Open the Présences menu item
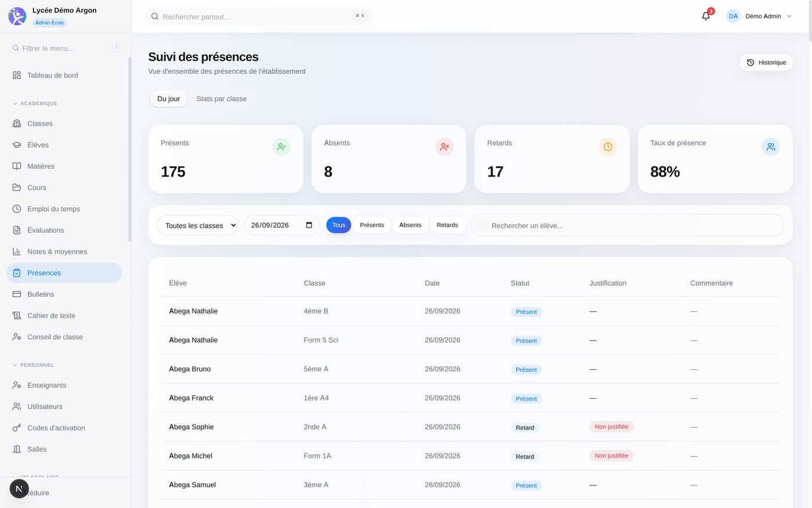 coord(64,273)
